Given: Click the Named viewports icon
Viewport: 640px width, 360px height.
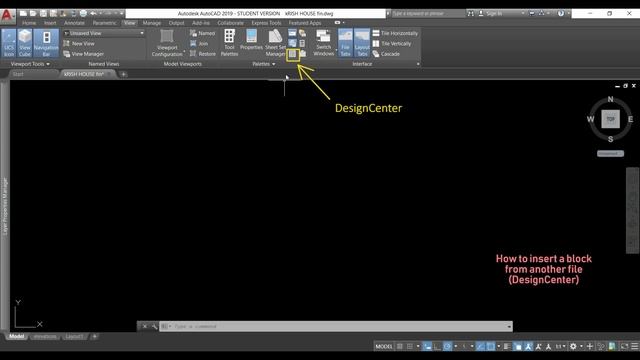Looking at the screenshot, I should (x=193, y=33).
